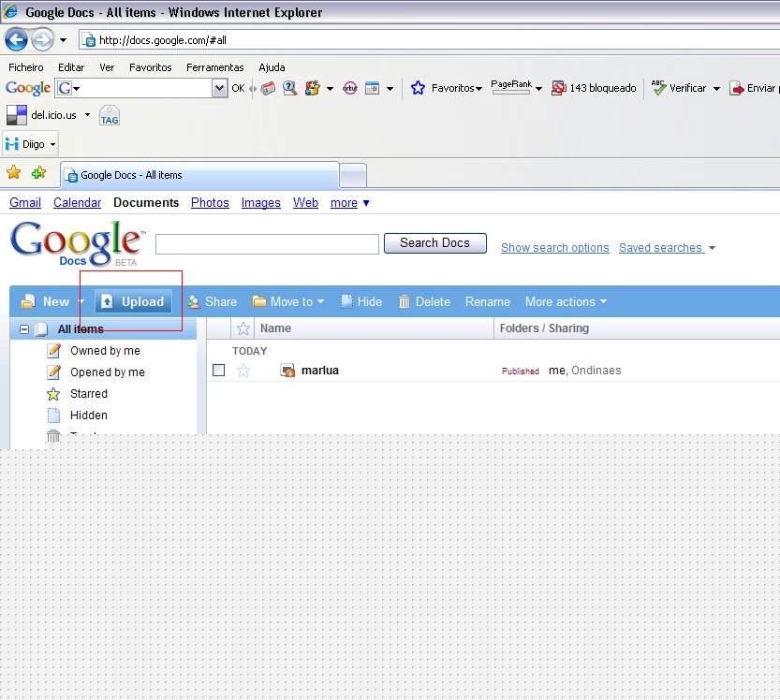Go to the Photos link
The image size is (780, 700).
point(210,203)
